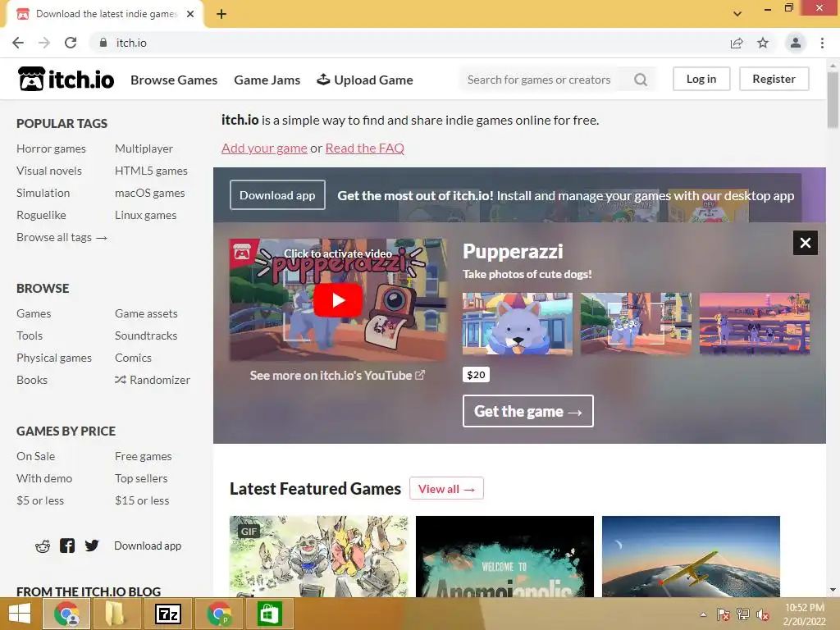Image resolution: width=840 pixels, height=630 pixels.
Task: Click View all featured games
Action: [446, 489]
